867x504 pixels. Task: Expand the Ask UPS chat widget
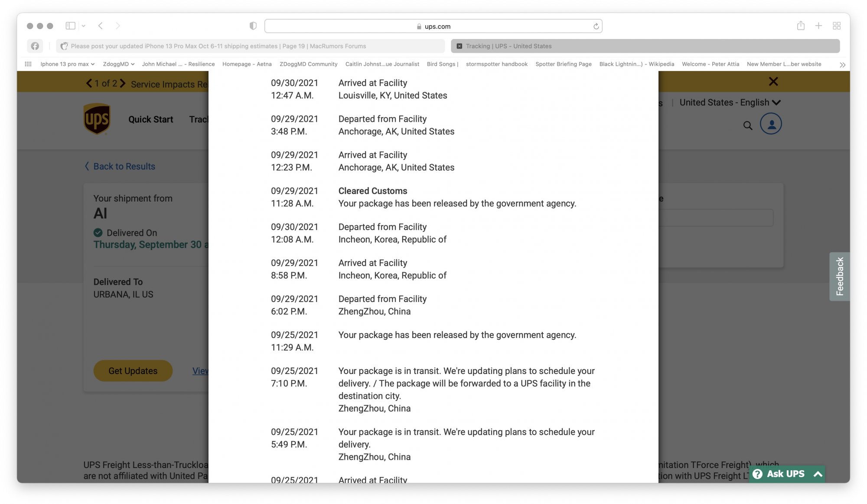(787, 474)
